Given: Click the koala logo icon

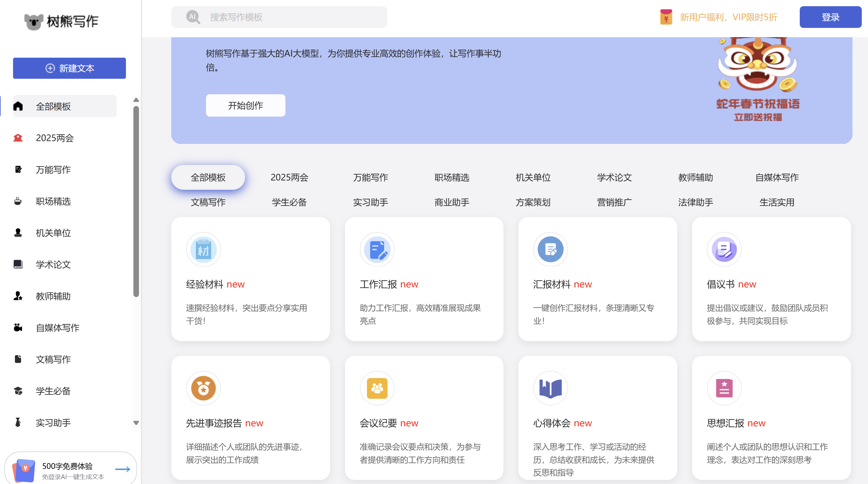Looking at the screenshot, I should coord(34,22).
